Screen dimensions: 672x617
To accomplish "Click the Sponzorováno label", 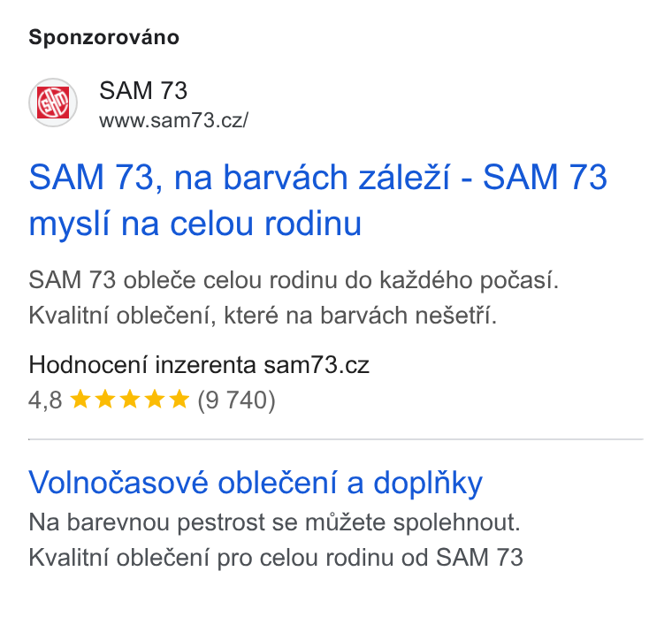I will click(x=103, y=37).
